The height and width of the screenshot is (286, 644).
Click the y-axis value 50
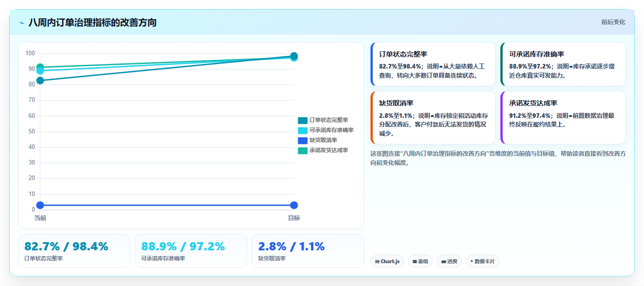coord(32,132)
